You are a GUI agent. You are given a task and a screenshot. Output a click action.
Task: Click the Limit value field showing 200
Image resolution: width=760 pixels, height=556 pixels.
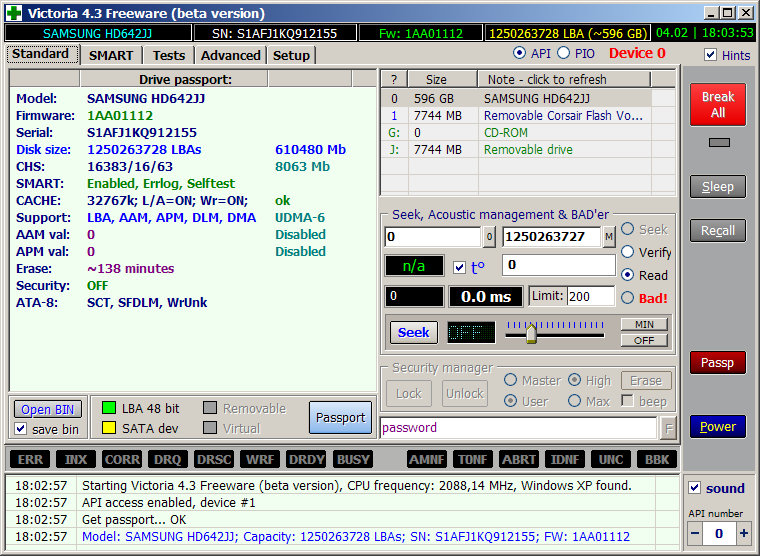point(590,296)
